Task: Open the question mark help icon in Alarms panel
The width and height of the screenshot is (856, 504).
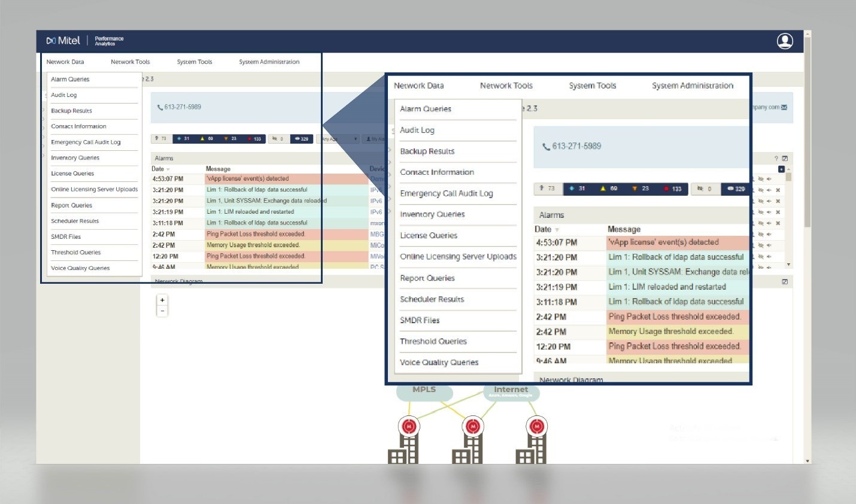Action: pos(776,159)
